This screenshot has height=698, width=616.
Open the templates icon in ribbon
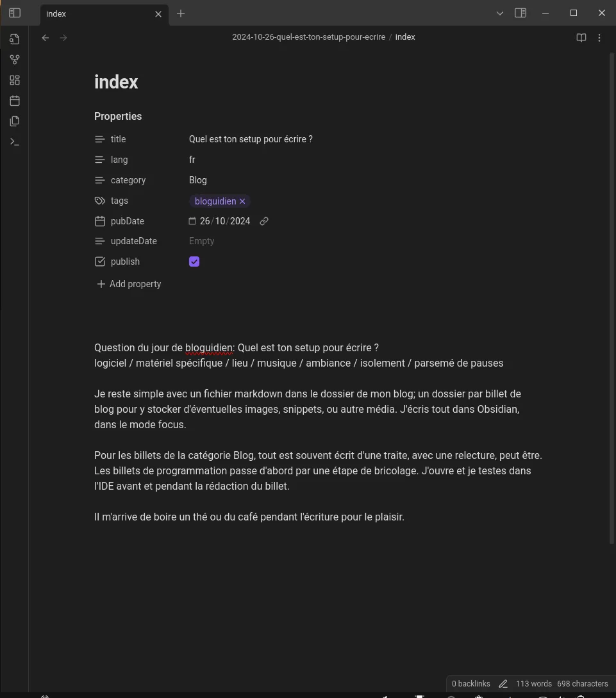coord(15,121)
